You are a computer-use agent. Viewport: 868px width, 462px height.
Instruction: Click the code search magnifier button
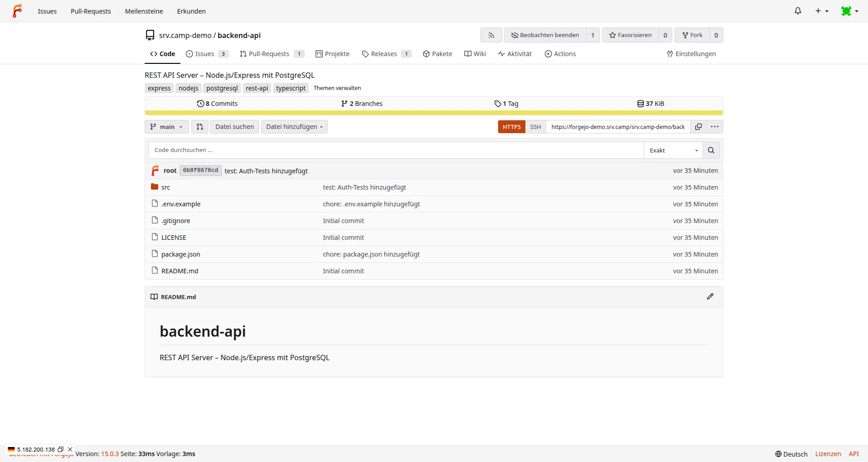pyautogui.click(x=711, y=150)
